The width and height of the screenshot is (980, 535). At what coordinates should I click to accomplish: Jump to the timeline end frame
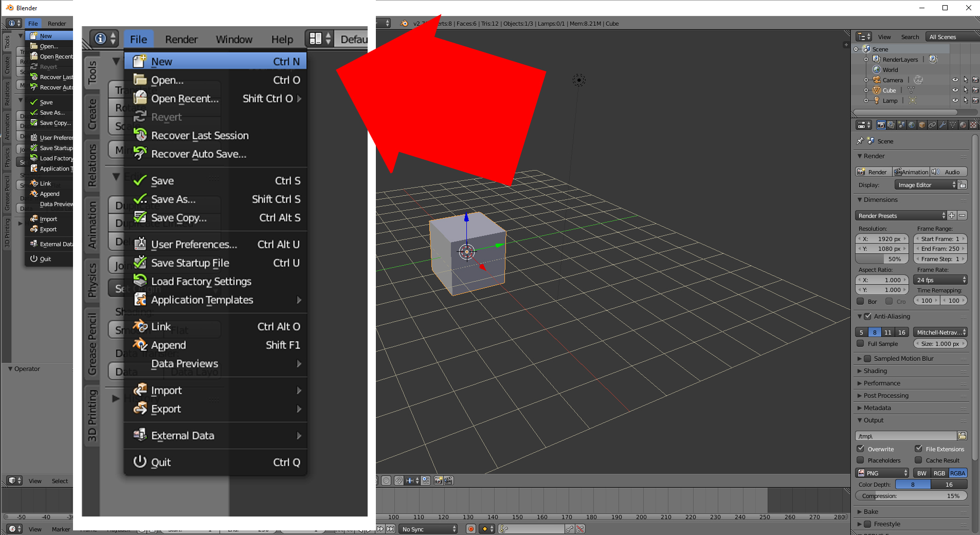click(x=390, y=529)
